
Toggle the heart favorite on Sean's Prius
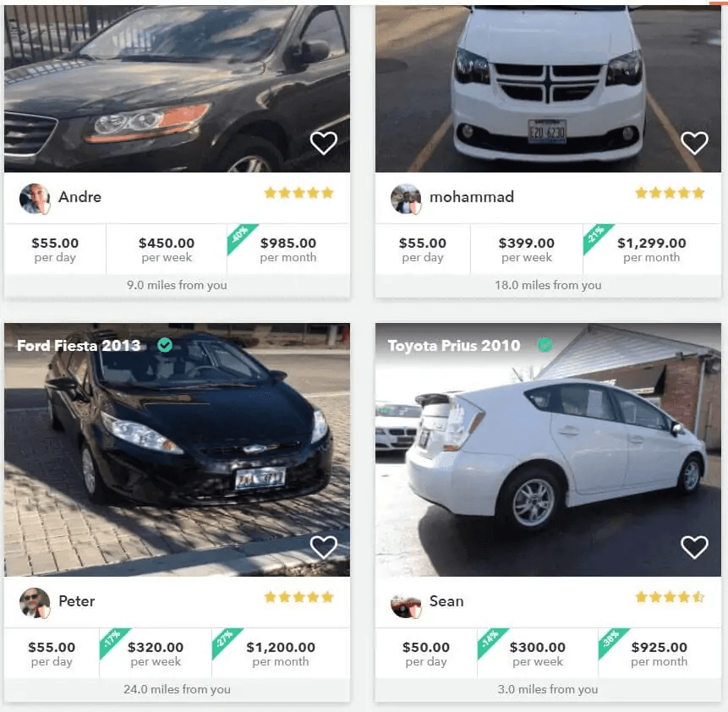(x=695, y=547)
